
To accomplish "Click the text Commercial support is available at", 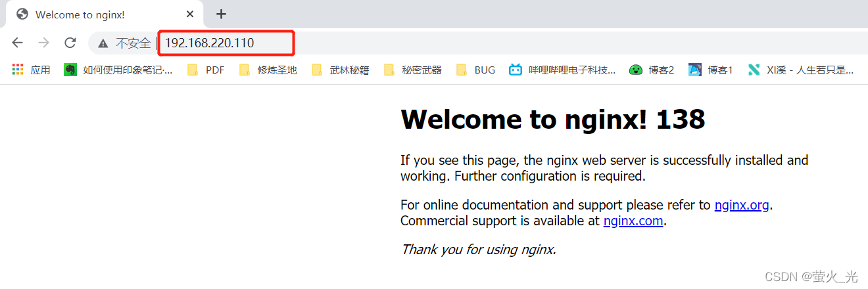I will point(500,221).
